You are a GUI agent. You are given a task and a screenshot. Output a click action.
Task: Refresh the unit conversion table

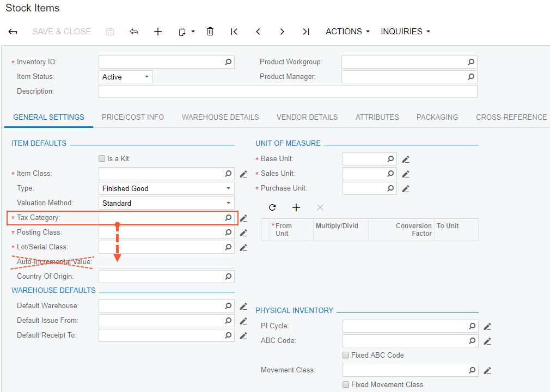272,207
